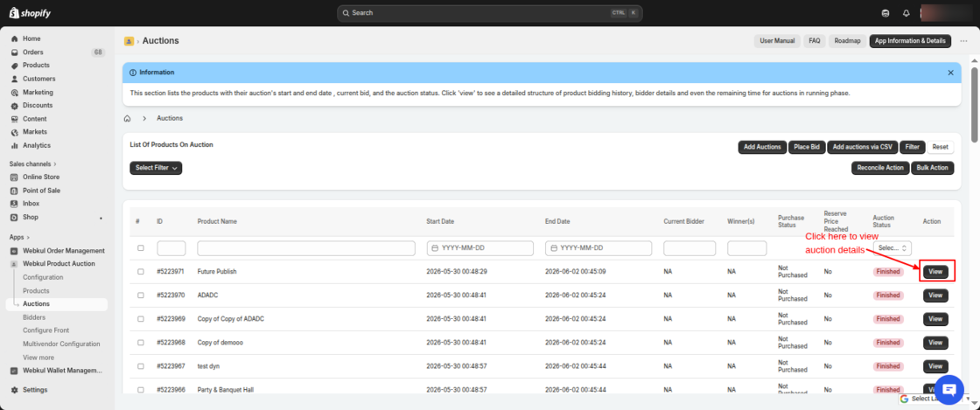The image size is (980, 410).
Task: Open Bidders submenu item
Action: 34,317
